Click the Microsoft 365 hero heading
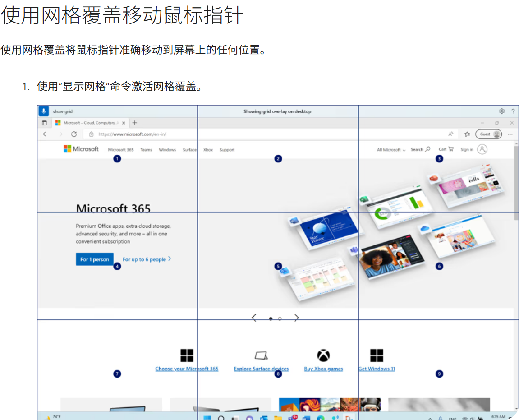 pyautogui.click(x=113, y=208)
